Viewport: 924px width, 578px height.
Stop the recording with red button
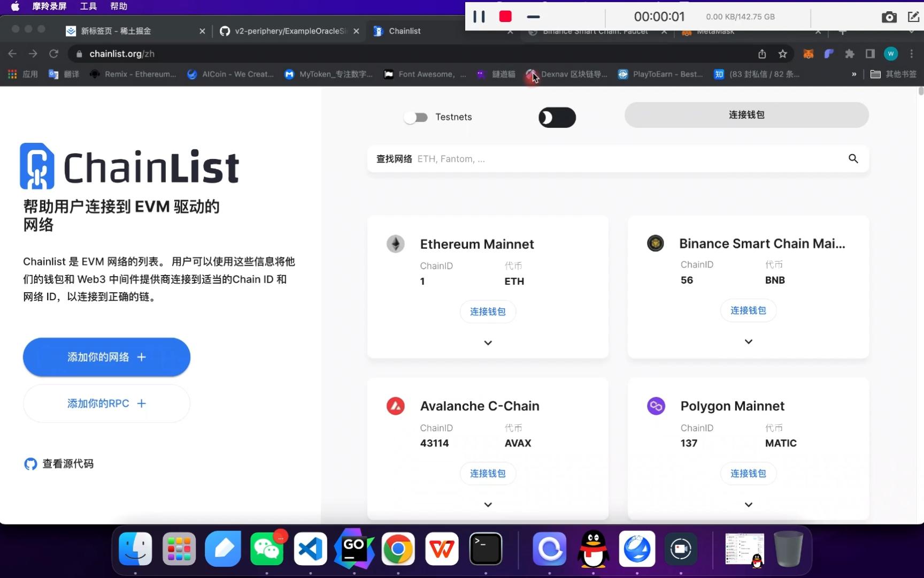point(505,17)
